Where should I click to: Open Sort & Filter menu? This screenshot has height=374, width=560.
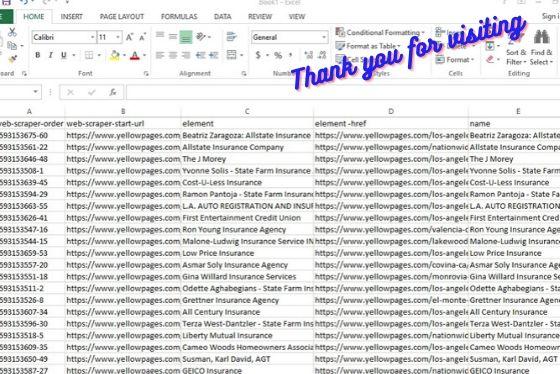[x=516, y=48]
